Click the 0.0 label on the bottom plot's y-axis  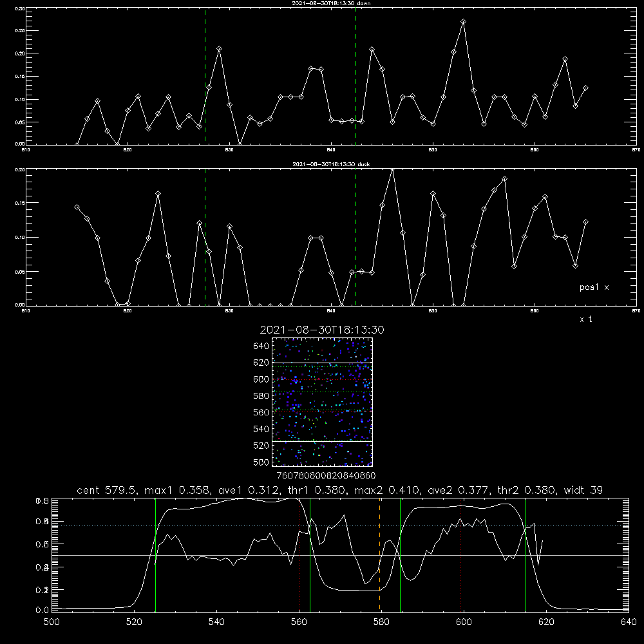(x=42, y=611)
